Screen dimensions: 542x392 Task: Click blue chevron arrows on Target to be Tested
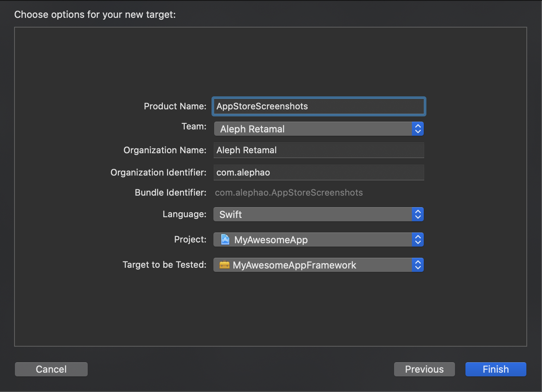coord(418,265)
